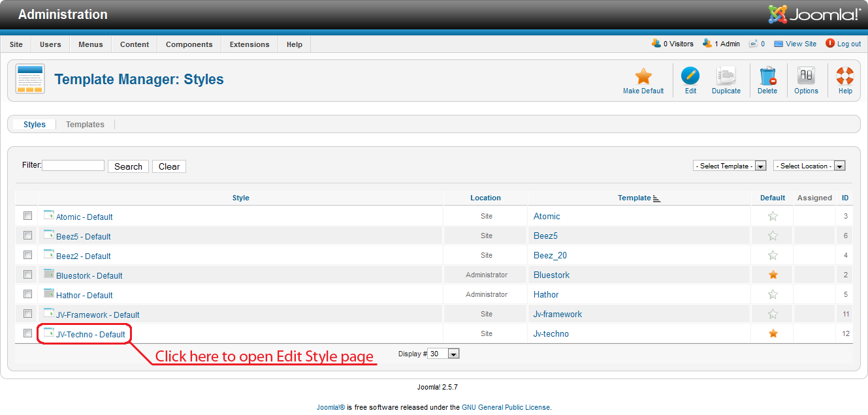Open the Options toolbar icon
This screenshot has height=415, width=868.
click(806, 76)
